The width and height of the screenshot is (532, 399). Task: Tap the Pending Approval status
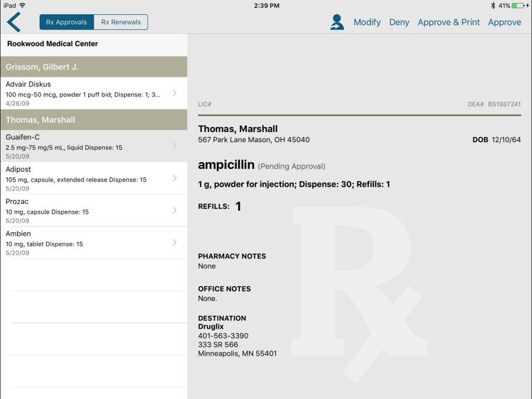click(x=292, y=166)
